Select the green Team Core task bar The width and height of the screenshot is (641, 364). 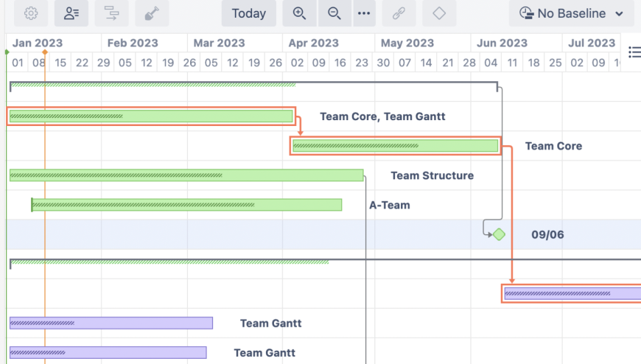[396, 146]
